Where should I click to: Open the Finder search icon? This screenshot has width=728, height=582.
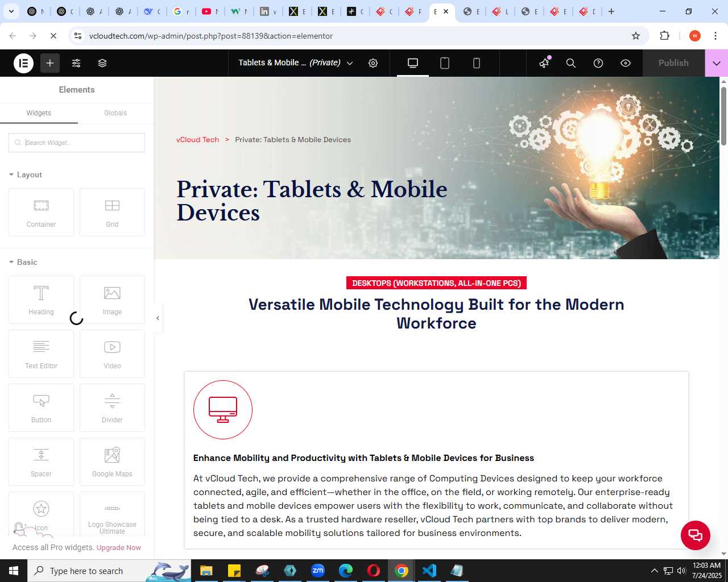click(x=571, y=63)
